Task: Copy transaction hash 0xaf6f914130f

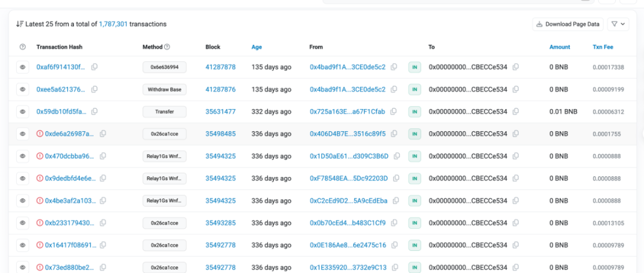Action: pos(94,67)
